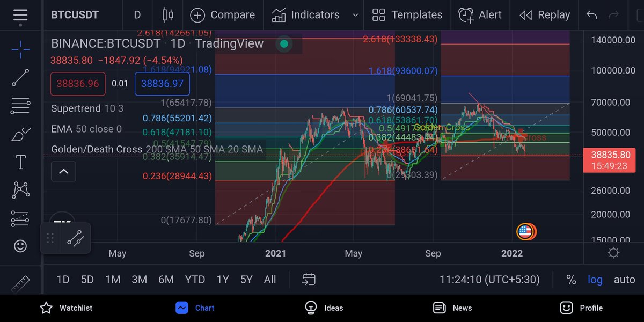Collapse the indicator legend with chevron
This screenshot has width=644, height=322.
[x=63, y=172]
